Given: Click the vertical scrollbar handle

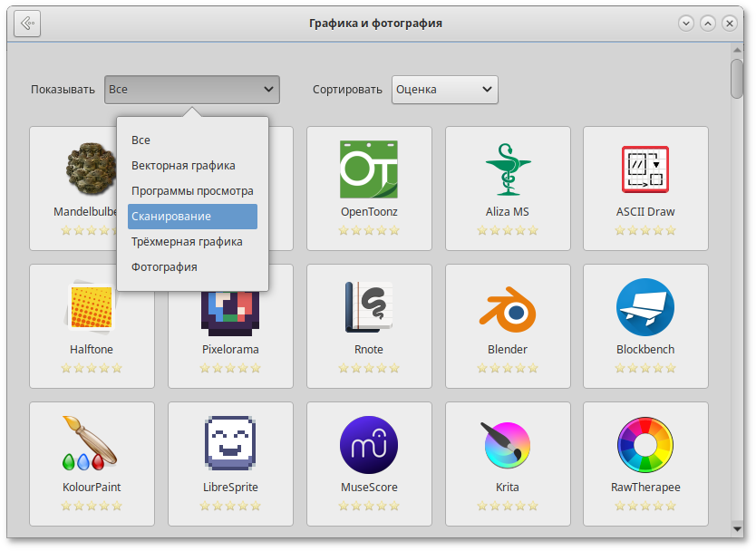Looking at the screenshot, I should [738, 77].
